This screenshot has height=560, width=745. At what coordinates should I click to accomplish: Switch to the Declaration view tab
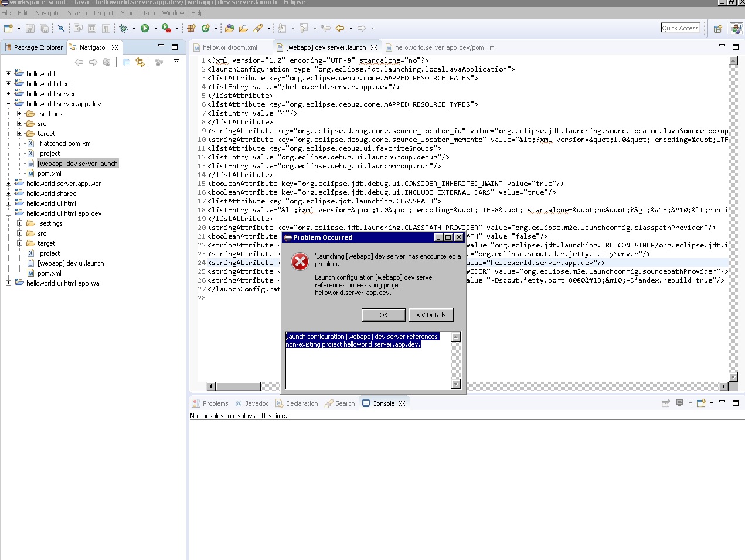pos(297,403)
